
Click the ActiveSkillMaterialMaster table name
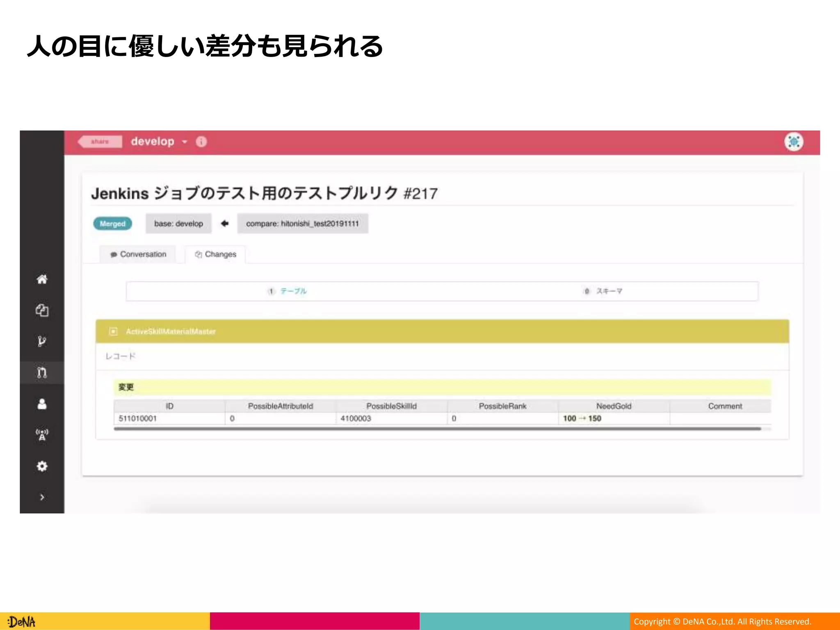171,331
